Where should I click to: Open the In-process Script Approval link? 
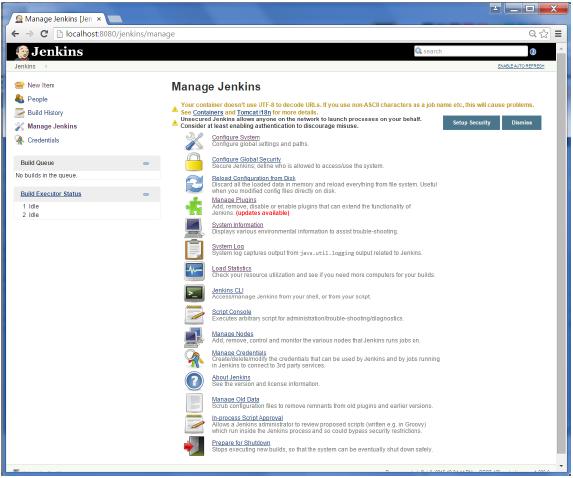(247, 418)
